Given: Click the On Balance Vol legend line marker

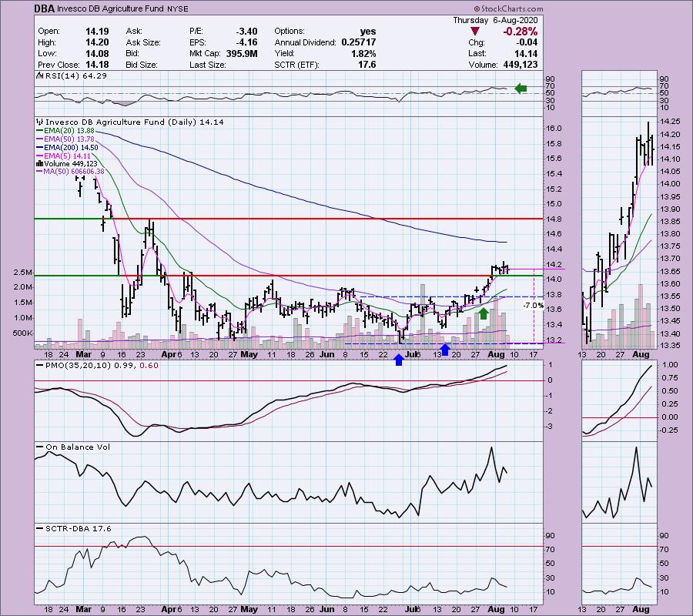Looking at the screenshot, I should click(40, 447).
